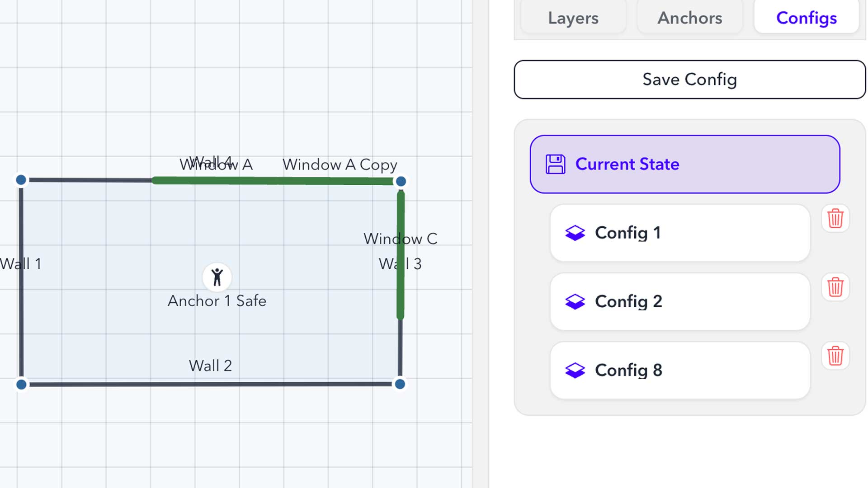The height and width of the screenshot is (488, 868).
Task: Click the floppy disk icon on Current State
Action: (557, 164)
